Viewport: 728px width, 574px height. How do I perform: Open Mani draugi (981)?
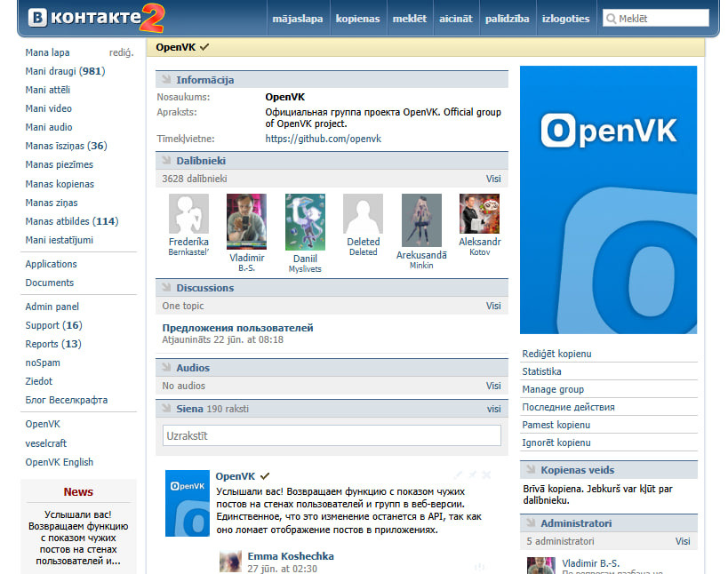click(x=66, y=71)
